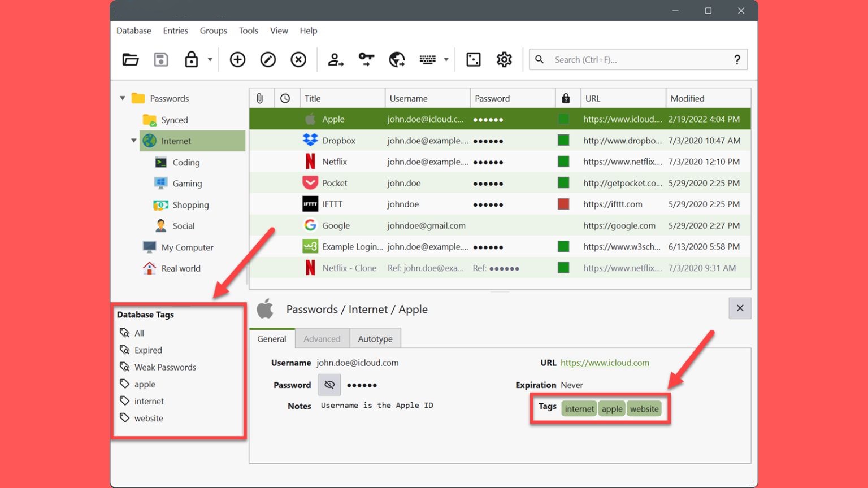Sort entries by Title column
The width and height of the screenshot is (868, 488).
[x=342, y=98]
